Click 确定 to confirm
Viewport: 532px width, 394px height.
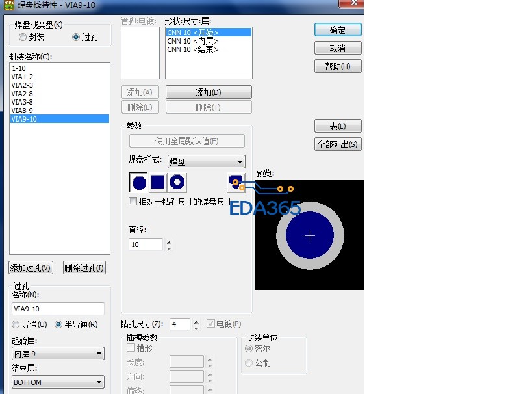(338, 30)
